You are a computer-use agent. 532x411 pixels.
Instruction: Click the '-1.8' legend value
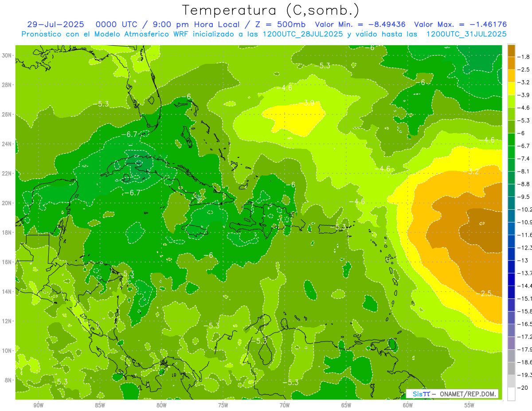point(523,57)
